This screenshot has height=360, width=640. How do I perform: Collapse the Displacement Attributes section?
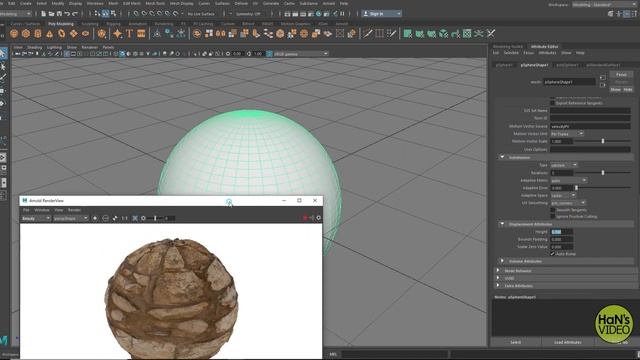[x=502, y=224]
